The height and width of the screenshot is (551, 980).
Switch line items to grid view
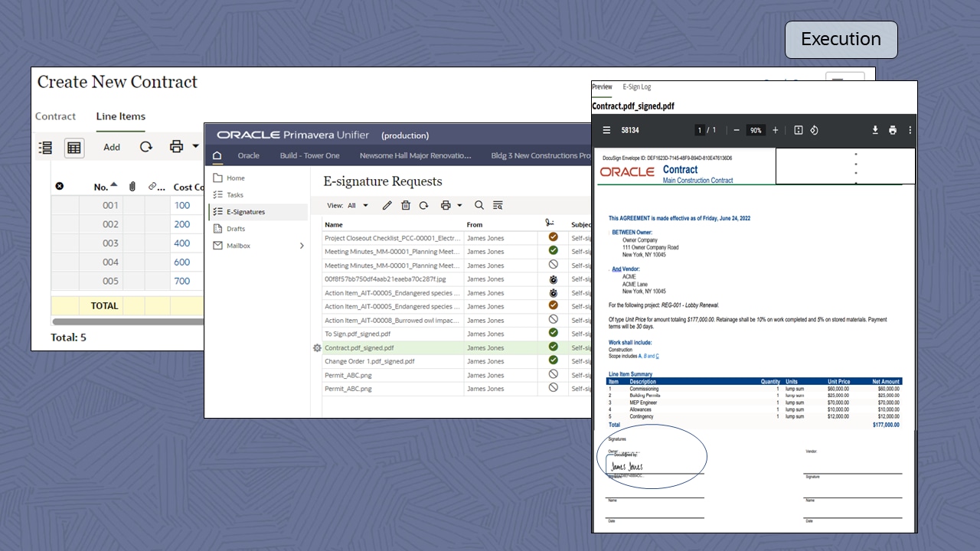pyautogui.click(x=74, y=148)
